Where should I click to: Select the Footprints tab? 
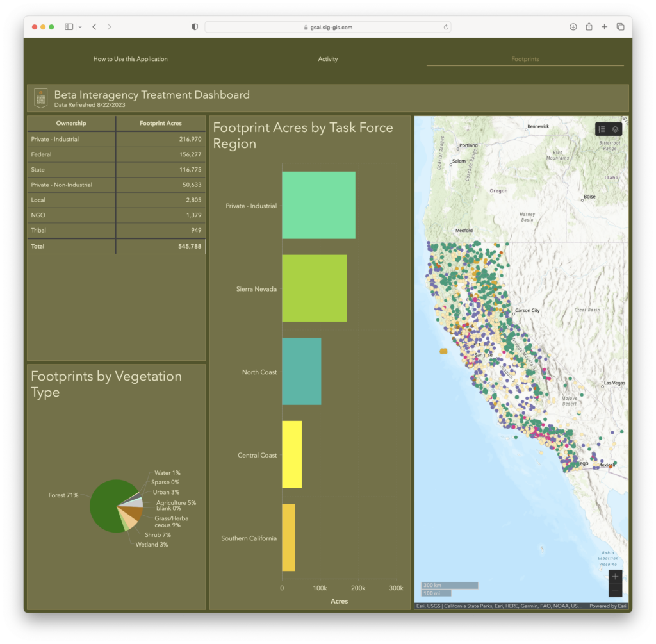coord(525,58)
